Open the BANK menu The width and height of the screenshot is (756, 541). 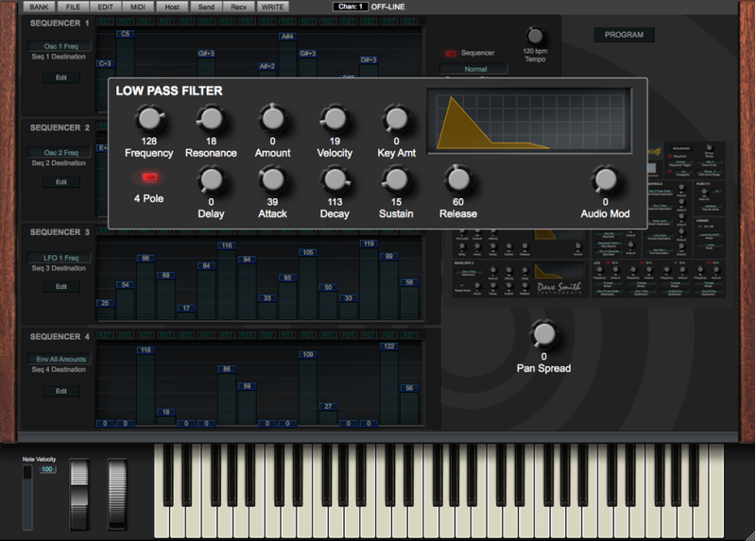point(39,7)
